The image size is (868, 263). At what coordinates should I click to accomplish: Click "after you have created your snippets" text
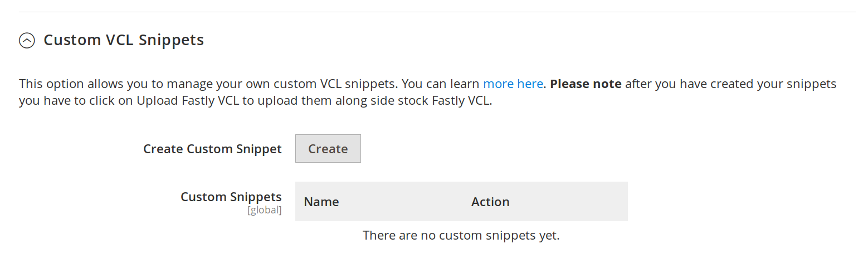[730, 84]
